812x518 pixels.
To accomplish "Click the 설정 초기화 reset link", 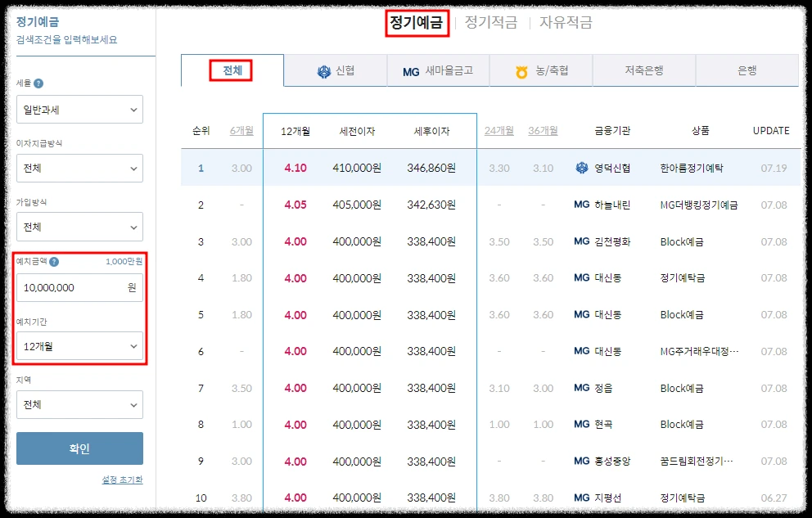I will [123, 479].
